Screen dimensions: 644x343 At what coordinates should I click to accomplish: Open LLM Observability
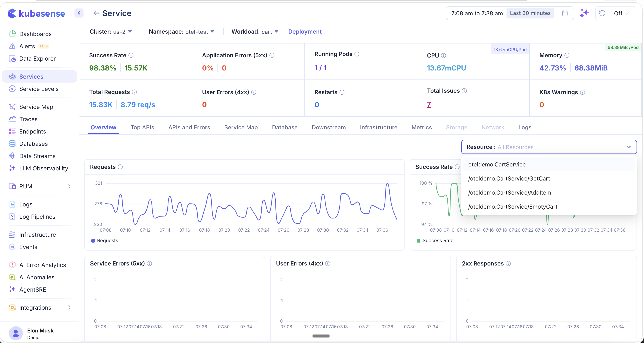tap(43, 168)
